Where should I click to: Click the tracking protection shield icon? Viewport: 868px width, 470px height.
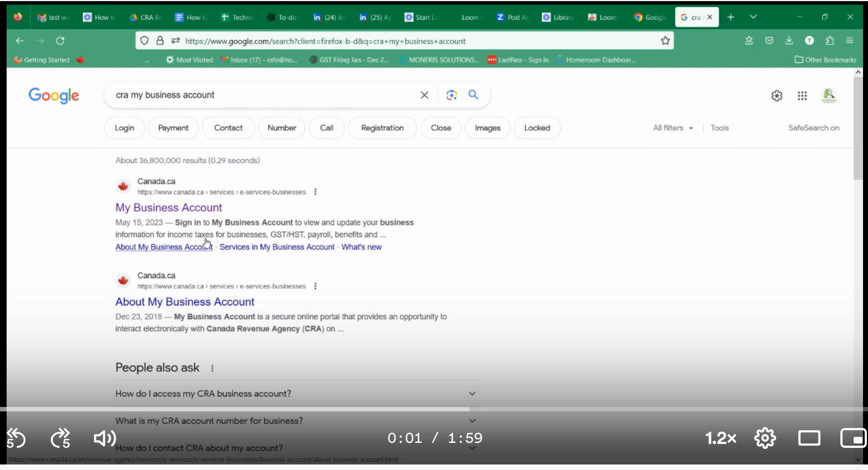pyautogui.click(x=144, y=40)
